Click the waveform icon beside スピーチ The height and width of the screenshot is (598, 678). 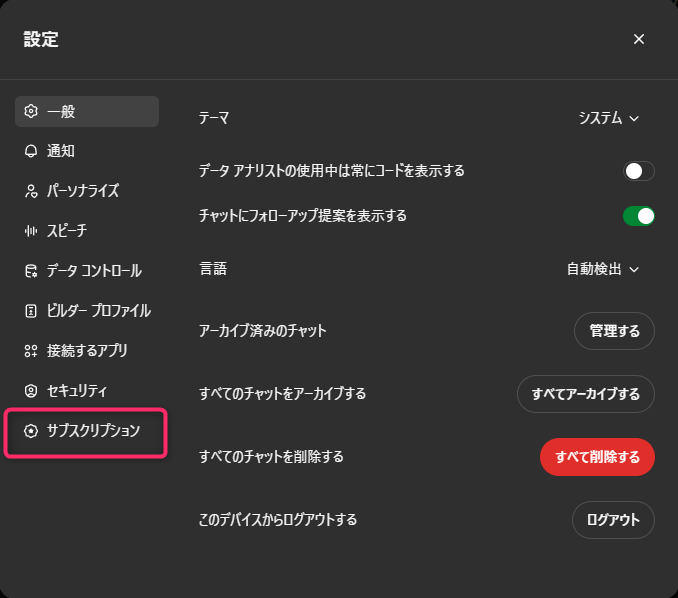pyautogui.click(x=31, y=231)
